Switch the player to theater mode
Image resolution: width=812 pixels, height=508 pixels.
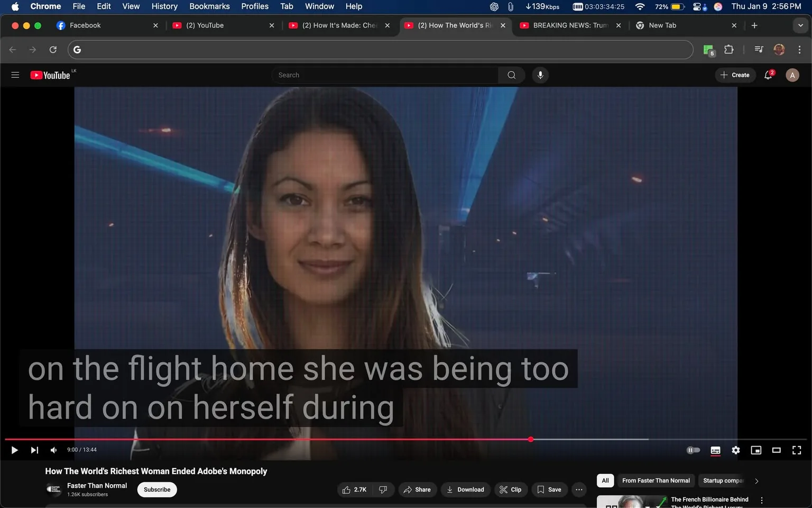[x=776, y=450]
